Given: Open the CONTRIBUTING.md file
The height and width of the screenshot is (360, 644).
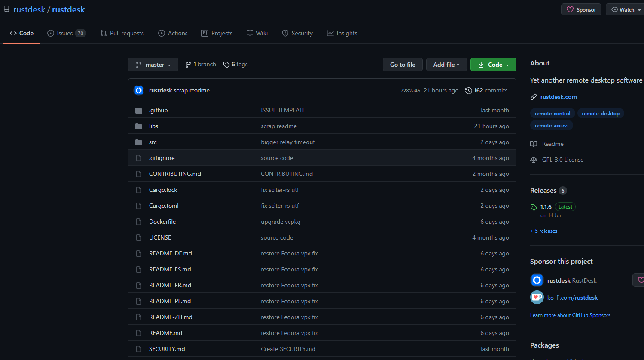Looking at the screenshot, I should click(175, 174).
